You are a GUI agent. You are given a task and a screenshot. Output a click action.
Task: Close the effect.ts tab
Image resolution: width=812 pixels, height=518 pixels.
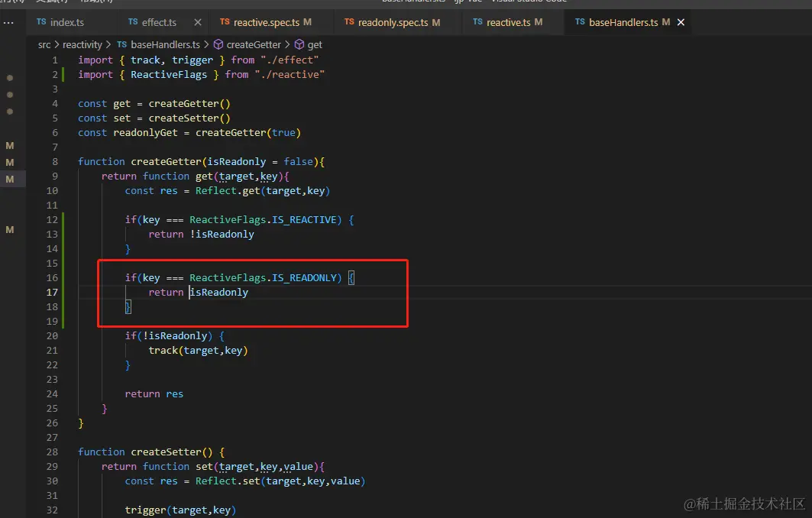198,22
